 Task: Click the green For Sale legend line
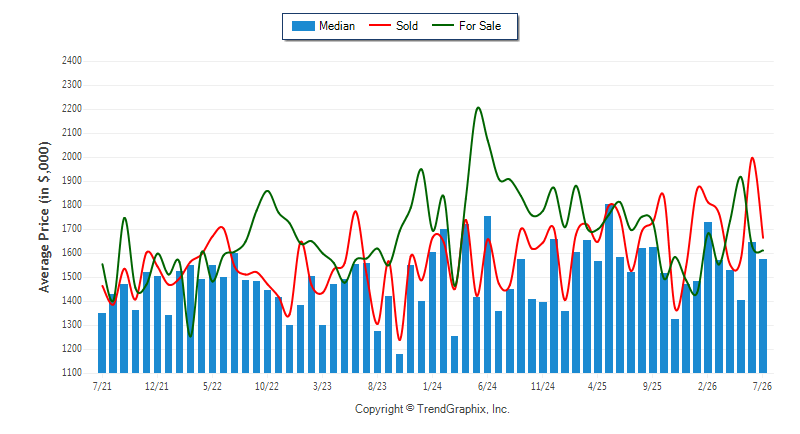[x=443, y=25]
